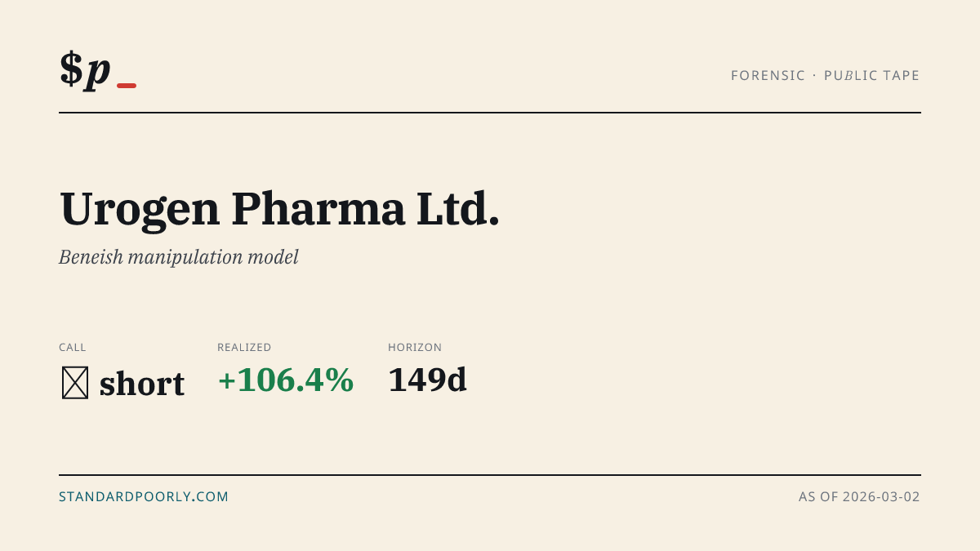Select the red underscore cursor mark
Screen dimensions: 980x551
tap(127, 85)
